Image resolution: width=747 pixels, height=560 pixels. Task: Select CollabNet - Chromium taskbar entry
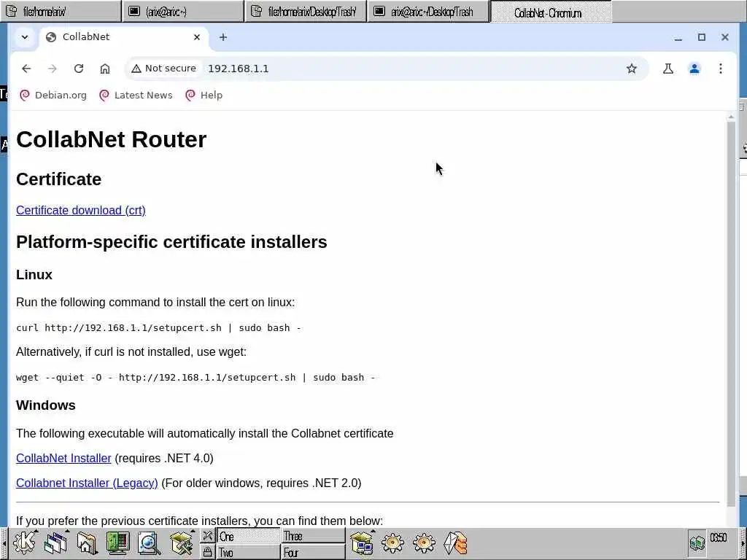[x=551, y=12]
